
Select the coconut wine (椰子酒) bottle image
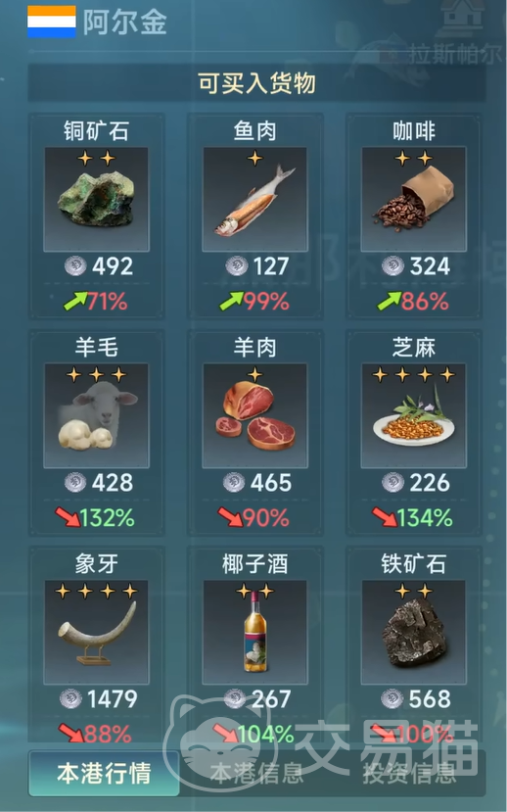(x=255, y=633)
